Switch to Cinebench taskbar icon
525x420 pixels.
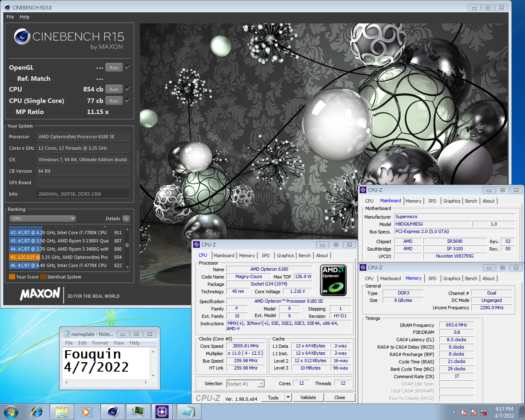click(112, 412)
